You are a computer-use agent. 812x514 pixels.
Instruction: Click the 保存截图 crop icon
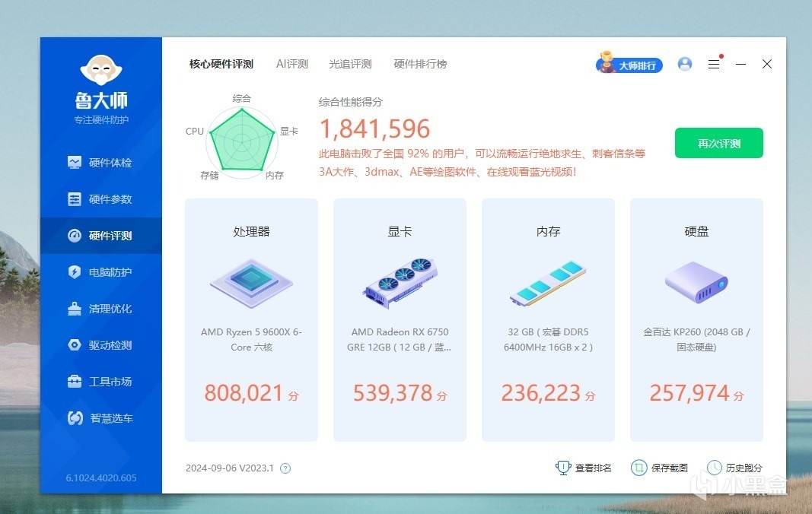[x=639, y=468]
